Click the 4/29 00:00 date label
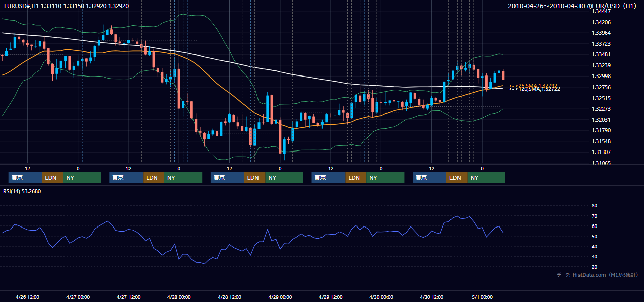 coord(280,297)
